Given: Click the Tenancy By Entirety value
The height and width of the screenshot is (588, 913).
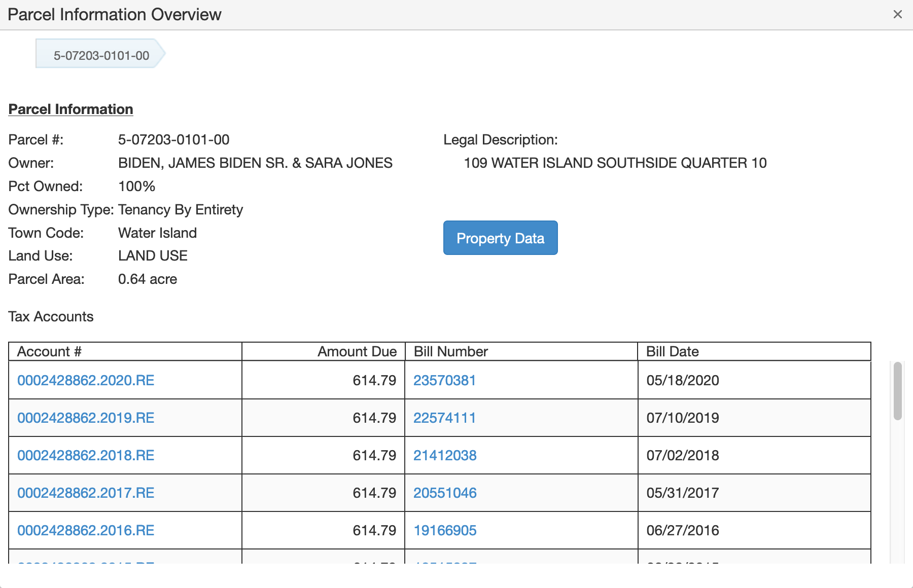Looking at the screenshot, I should (x=181, y=209).
